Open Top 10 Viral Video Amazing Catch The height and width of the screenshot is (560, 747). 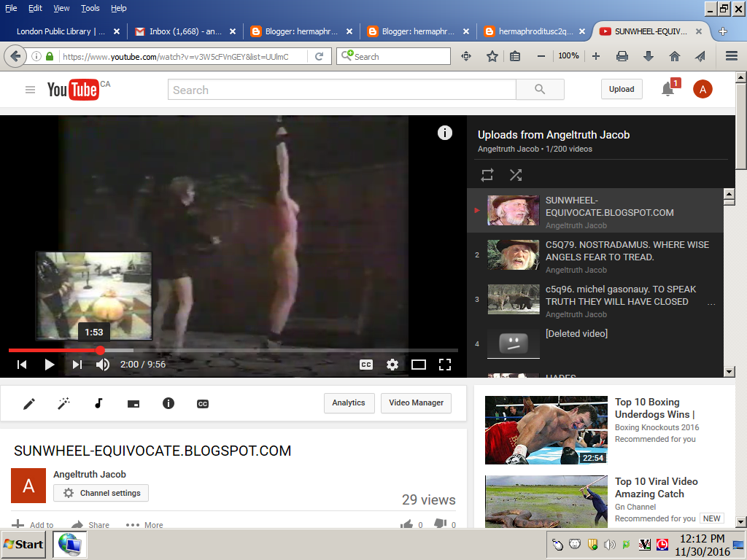(x=656, y=488)
